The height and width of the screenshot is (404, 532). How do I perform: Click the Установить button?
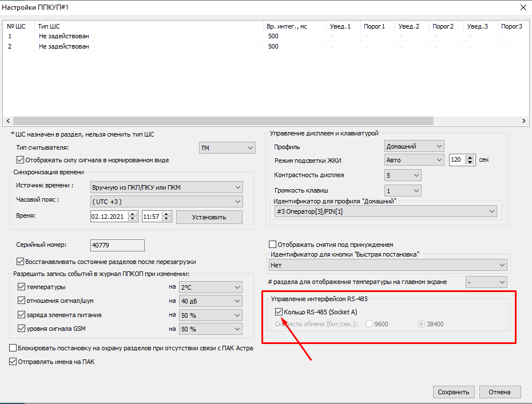pyautogui.click(x=209, y=217)
